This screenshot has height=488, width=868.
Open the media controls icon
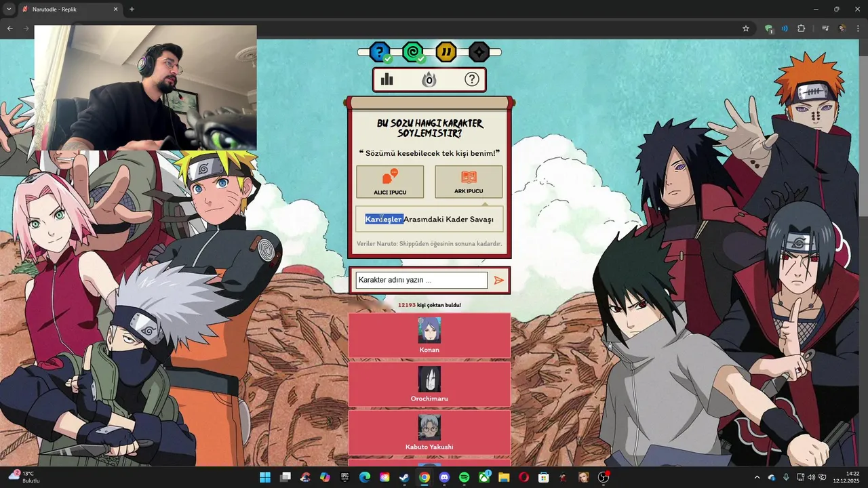point(825,28)
